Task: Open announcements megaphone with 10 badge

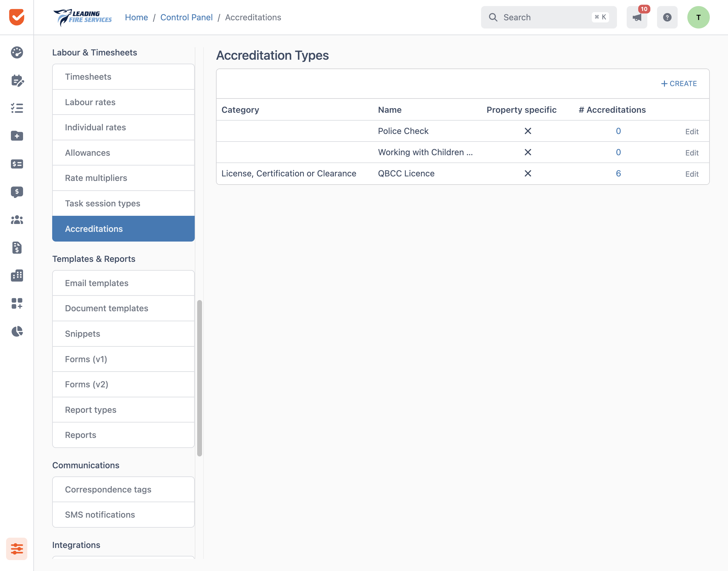Action: (637, 17)
